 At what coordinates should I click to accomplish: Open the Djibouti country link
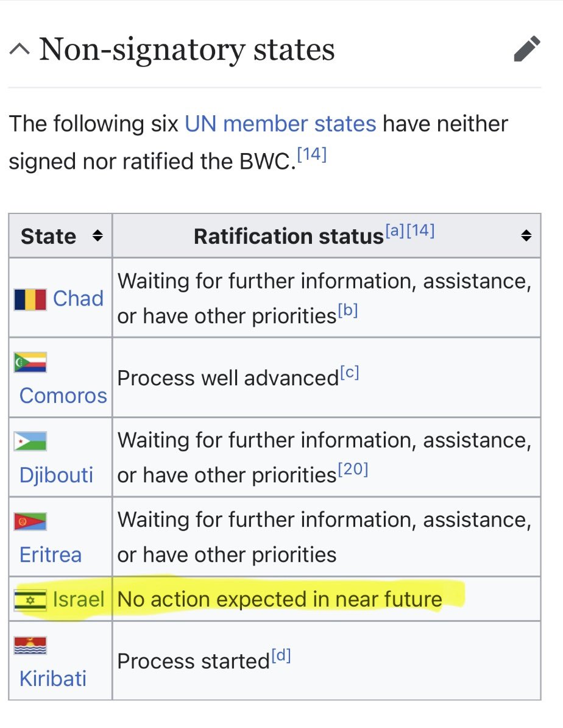(x=56, y=475)
